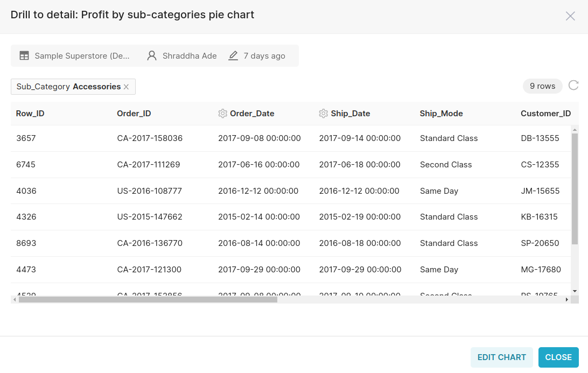Click the 9 rows count badge
This screenshot has height=373, width=588.
[x=542, y=86]
